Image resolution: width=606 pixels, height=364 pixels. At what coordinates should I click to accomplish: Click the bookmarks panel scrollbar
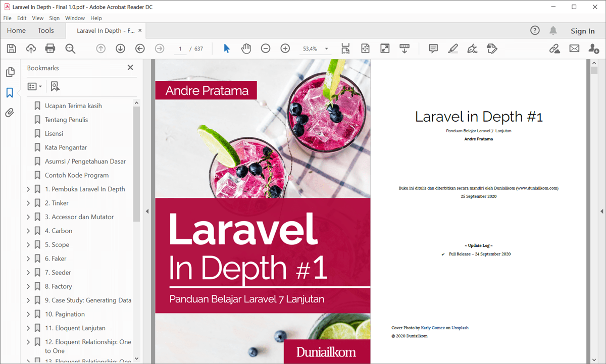click(136, 164)
